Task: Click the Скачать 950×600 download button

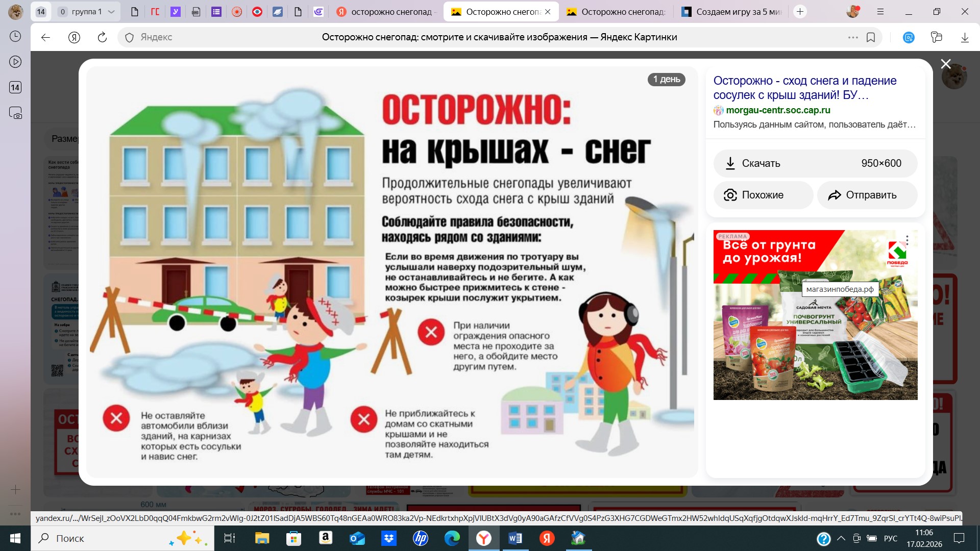Action: coord(815,163)
